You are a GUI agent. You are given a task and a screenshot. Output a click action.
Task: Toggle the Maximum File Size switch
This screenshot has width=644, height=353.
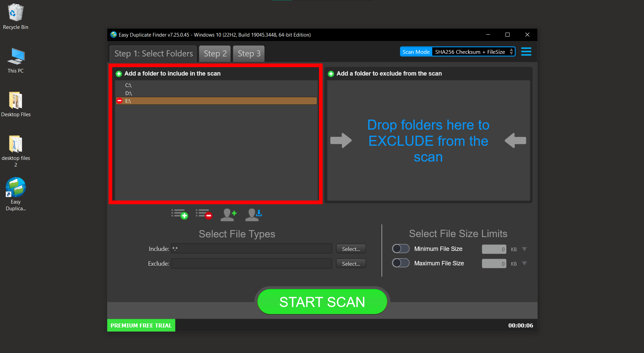coord(401,263)
